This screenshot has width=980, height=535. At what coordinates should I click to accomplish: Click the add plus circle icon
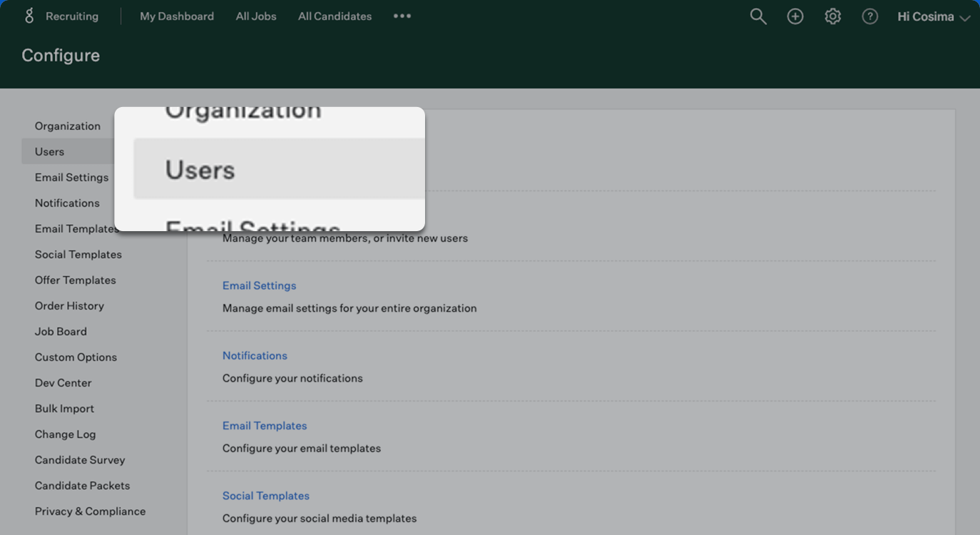pos(795,16)
